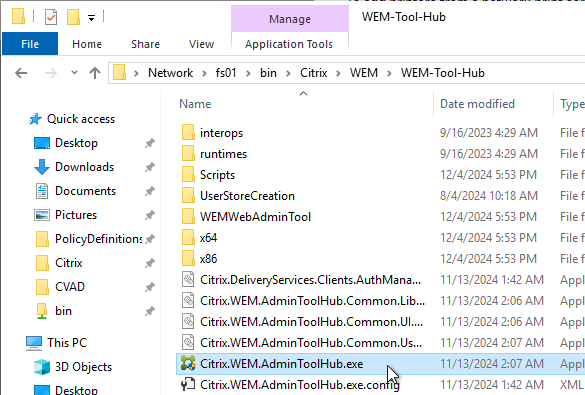Select the Citrix.WEM.AdminToolHub.exe application icon
Image resolution: width=585 pixels, height=395 pixels.
point(188,363)
